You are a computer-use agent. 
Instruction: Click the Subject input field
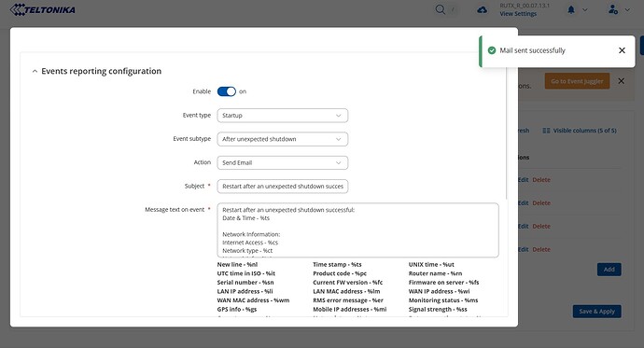283,186
